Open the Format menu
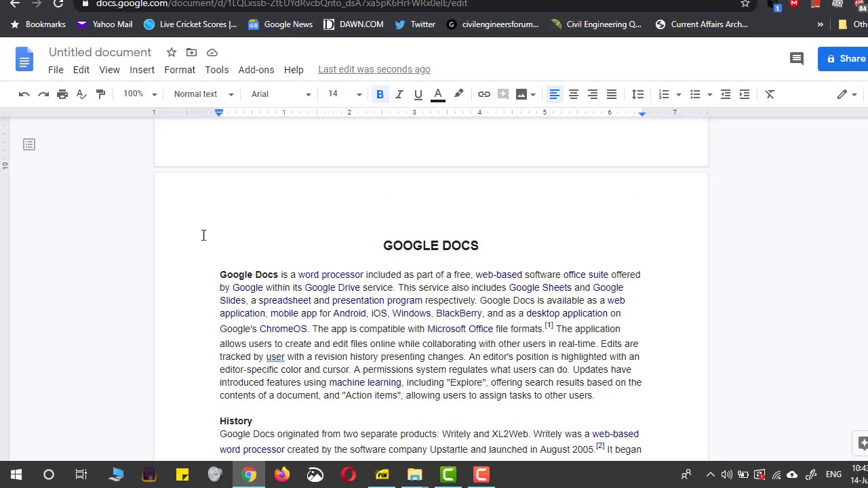Image resolution: width=868 pixels, height=488 pixels. click(x=180, y=70)
